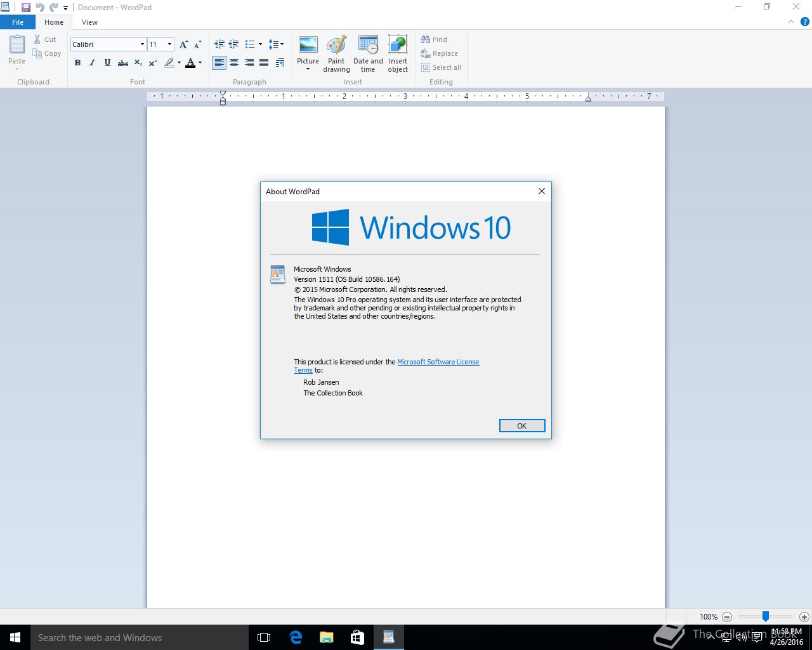Toggle Bold formatting
The width and height of the screenshot is (812, 650).
(77, 63)
